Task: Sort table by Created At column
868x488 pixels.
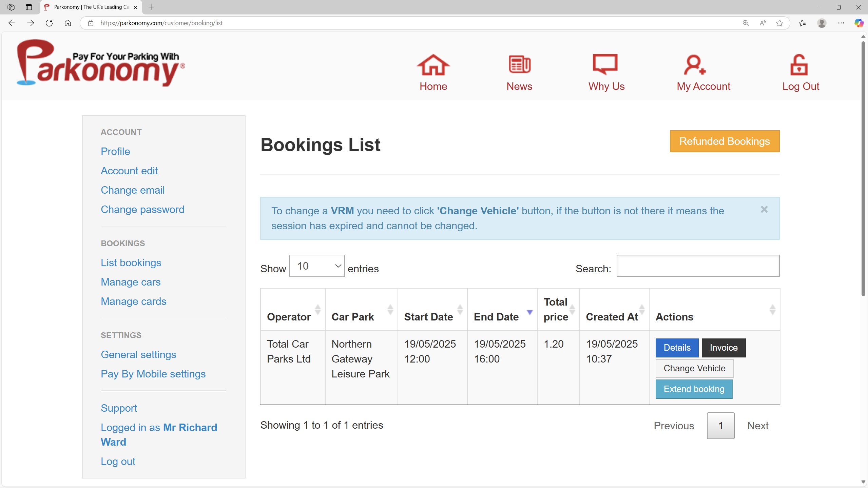Action: [x=614, y=309]
